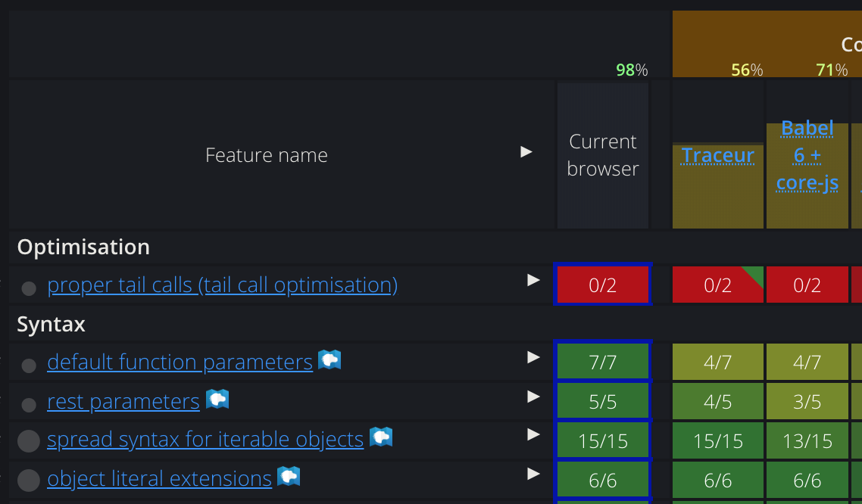The width and height of the screenshot is (862, 504).
Task: Click flag icon next to default function parameters
Action: (x=329, y=361)
